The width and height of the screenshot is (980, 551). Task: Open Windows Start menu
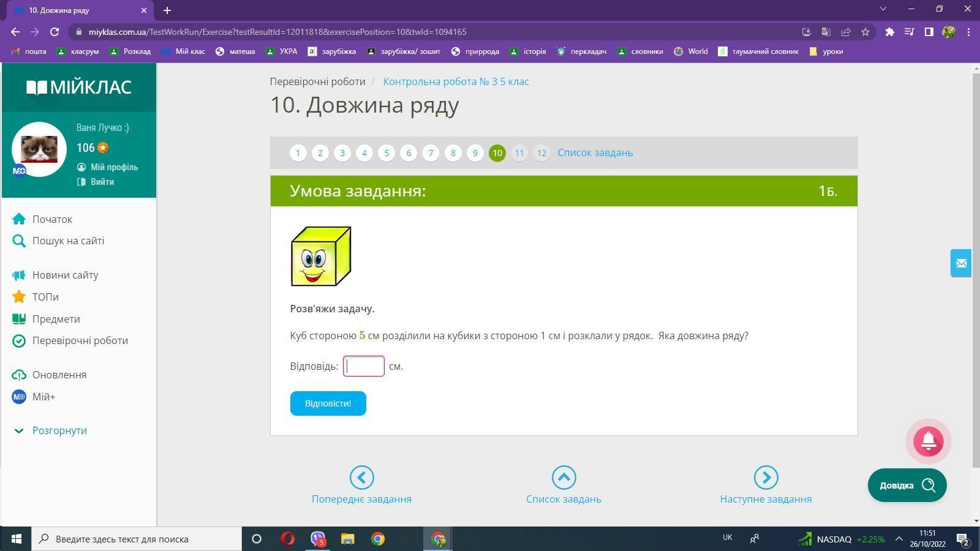16,539
